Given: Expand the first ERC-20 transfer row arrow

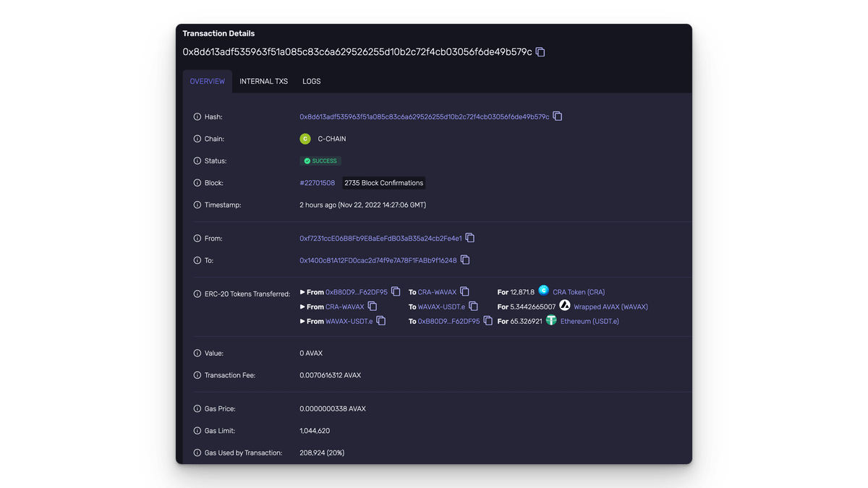Looking at the screenshot, I should (x=303, y=292).
